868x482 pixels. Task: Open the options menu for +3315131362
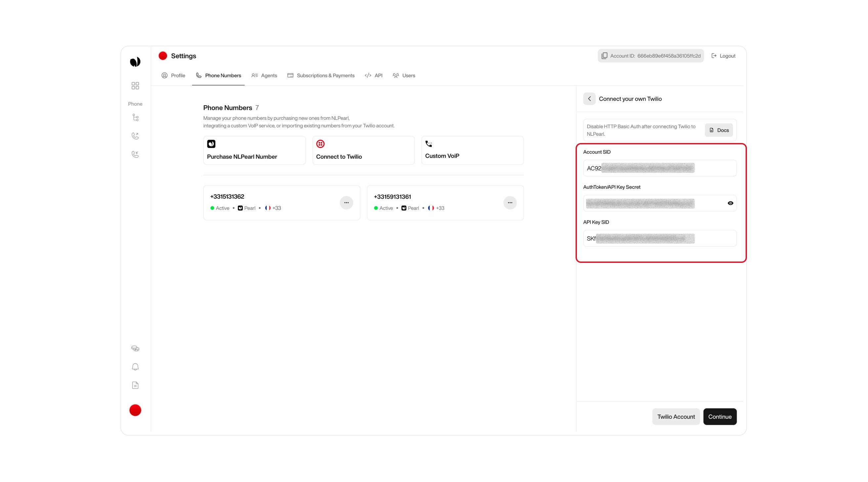(346, 202)
